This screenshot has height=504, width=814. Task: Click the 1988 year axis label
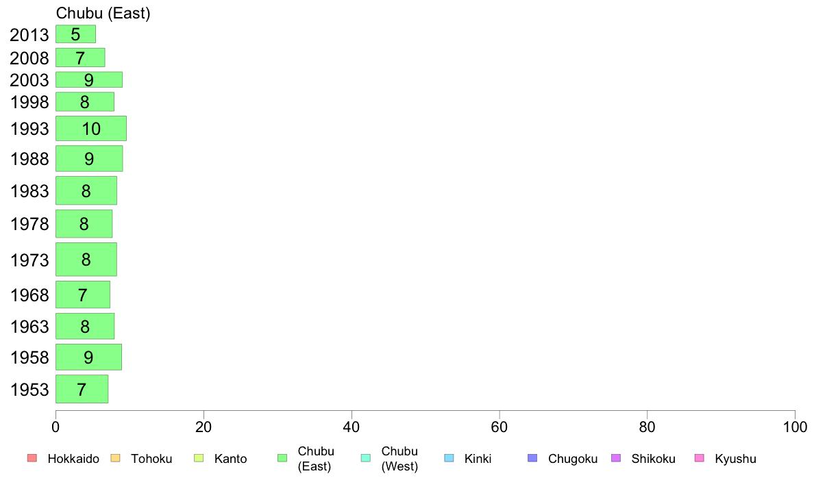pyautogui.click(x=29, y=159)
